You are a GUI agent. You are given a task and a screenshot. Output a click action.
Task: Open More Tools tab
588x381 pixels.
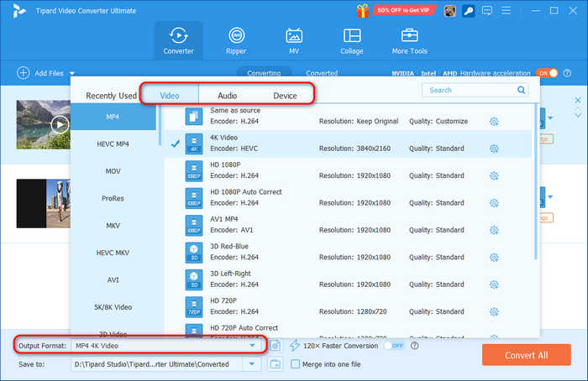pyautogui.click(x=410, y=40)
